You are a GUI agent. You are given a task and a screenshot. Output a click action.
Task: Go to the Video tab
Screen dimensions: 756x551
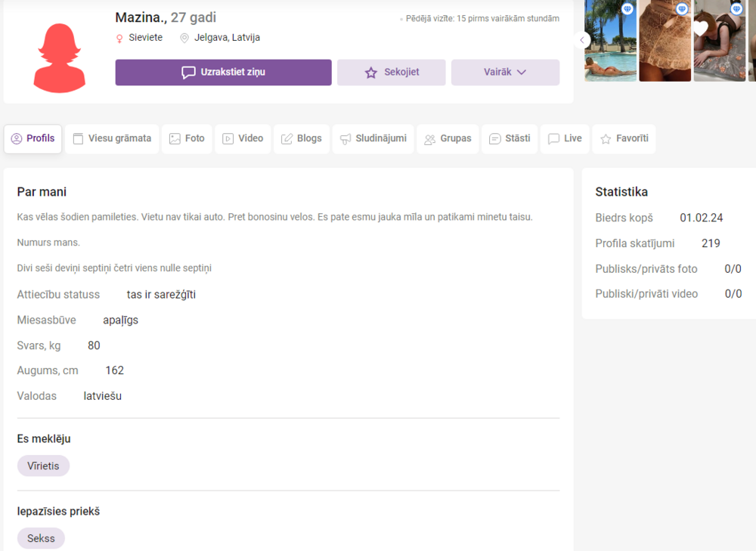pyautogui.click(x=243, y=139)
